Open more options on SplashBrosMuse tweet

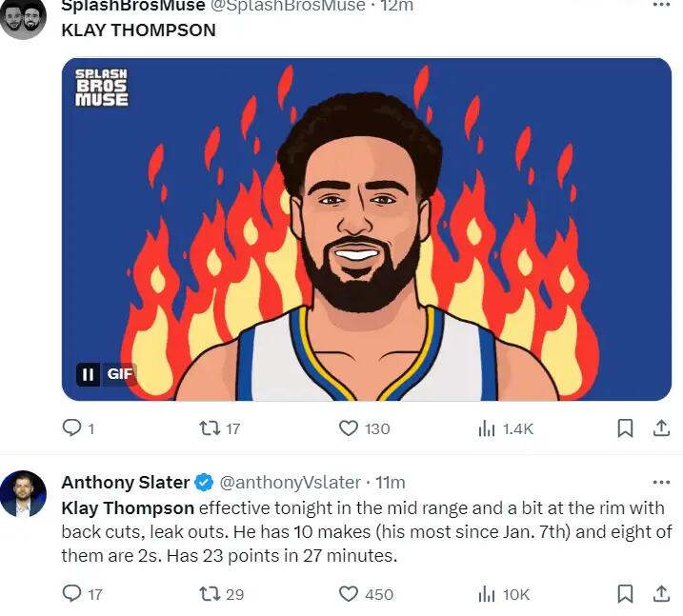coord(661,5)
